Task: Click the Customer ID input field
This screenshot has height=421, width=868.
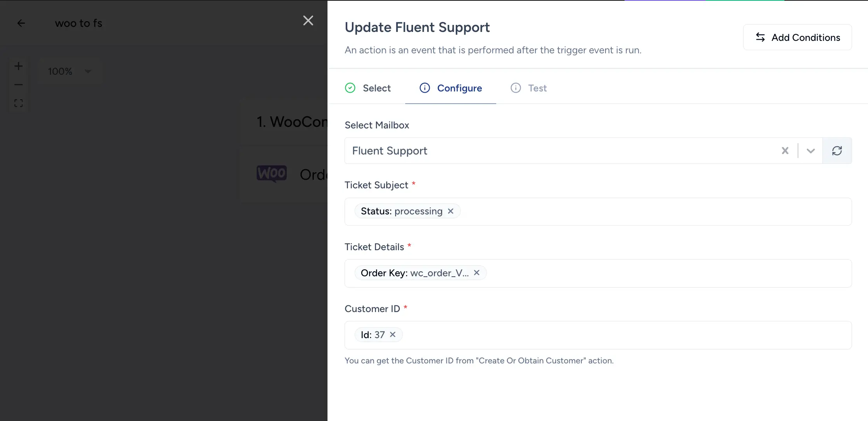Action: tap(598, 335)
